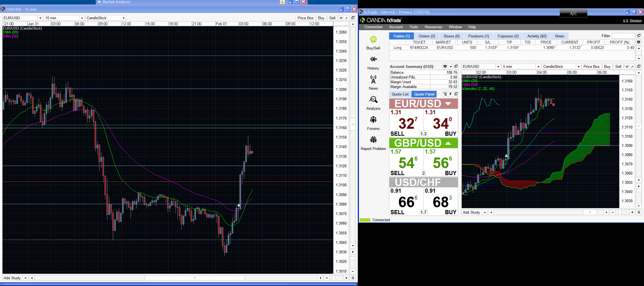Image resolution: width=644 pixels, height=286 pixels.
Task: Click Sell in the 15 min chart toolbar
Action: 332,18
